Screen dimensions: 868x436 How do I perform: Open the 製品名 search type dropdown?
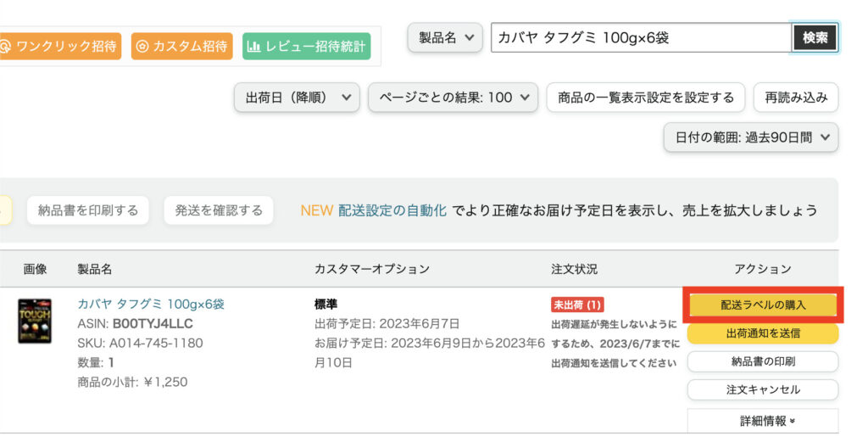(x=445, y=37)
